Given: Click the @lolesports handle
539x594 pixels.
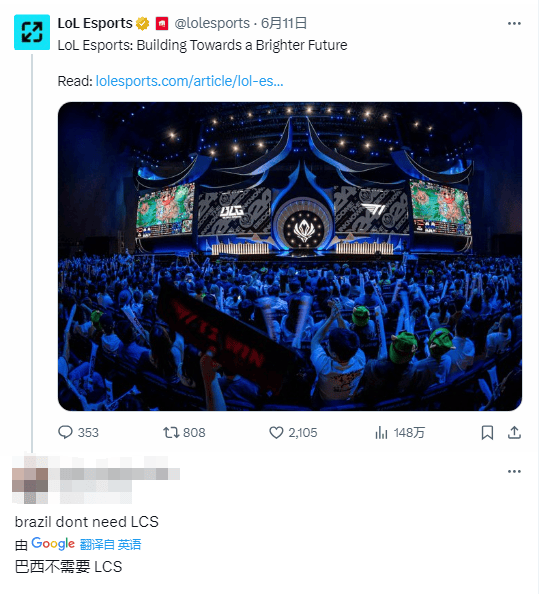Looking at the screenshot, I should tap(212, 23).
